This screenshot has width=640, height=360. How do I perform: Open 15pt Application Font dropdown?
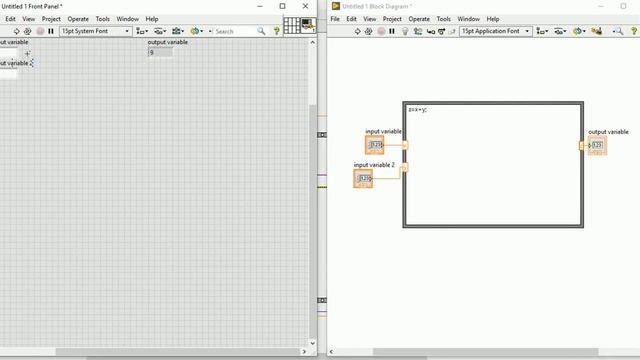point(496,31)
